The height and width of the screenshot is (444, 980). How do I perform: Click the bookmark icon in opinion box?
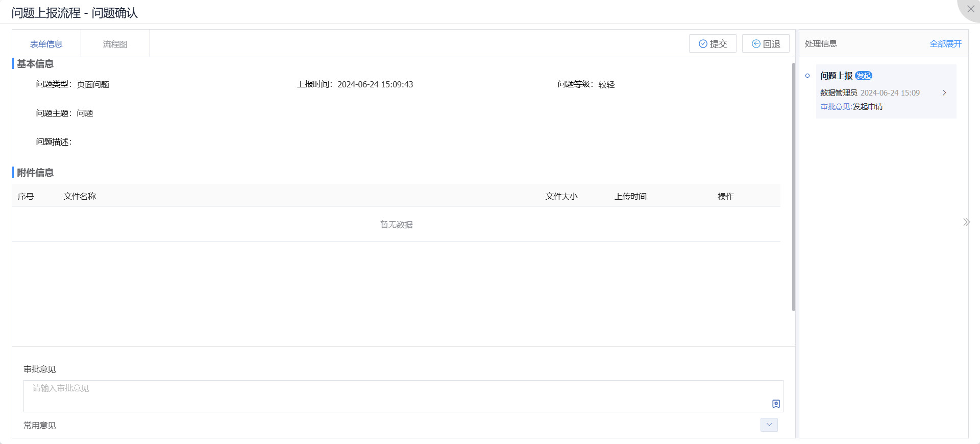(x=776, y=404)
